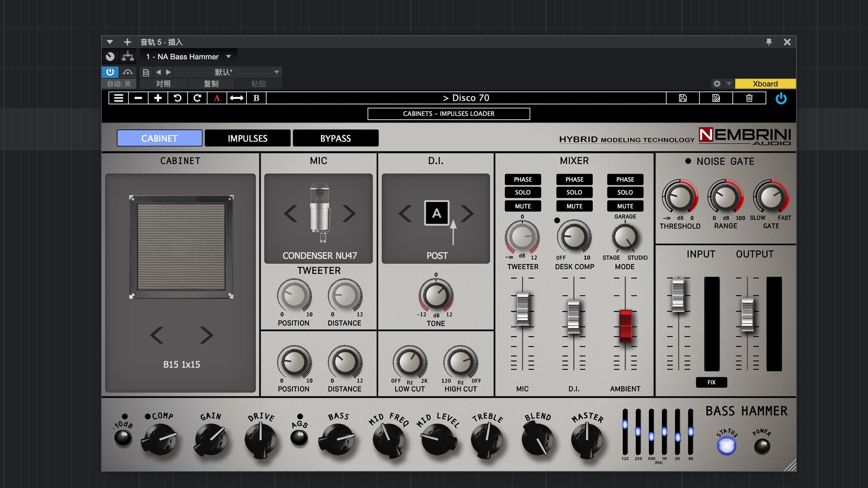Open the routing sidechain icon

(x=128, y=56)
